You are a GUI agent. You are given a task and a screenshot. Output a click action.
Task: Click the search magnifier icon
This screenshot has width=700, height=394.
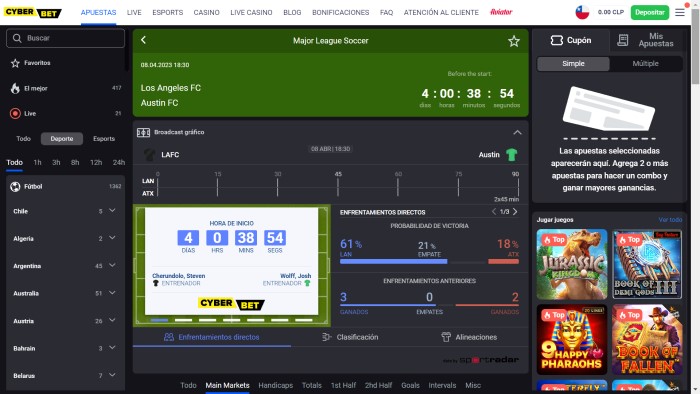point(17,38)
